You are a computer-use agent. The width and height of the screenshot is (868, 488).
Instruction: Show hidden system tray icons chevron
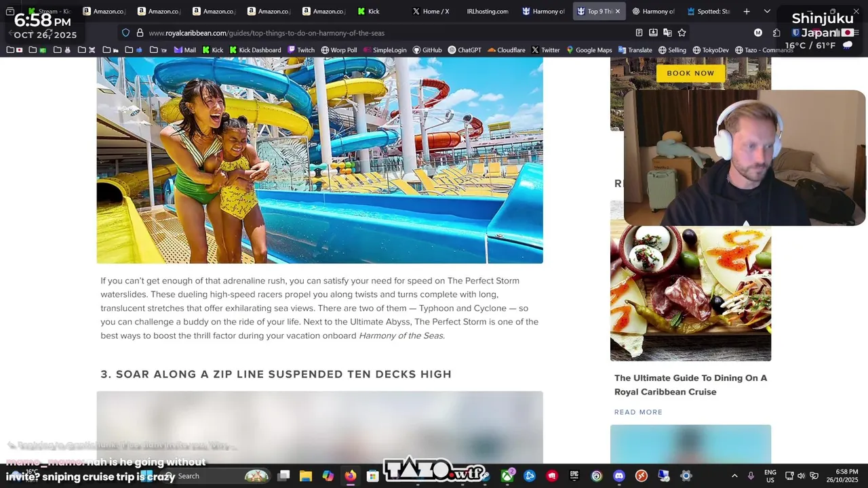pos(734,476)
